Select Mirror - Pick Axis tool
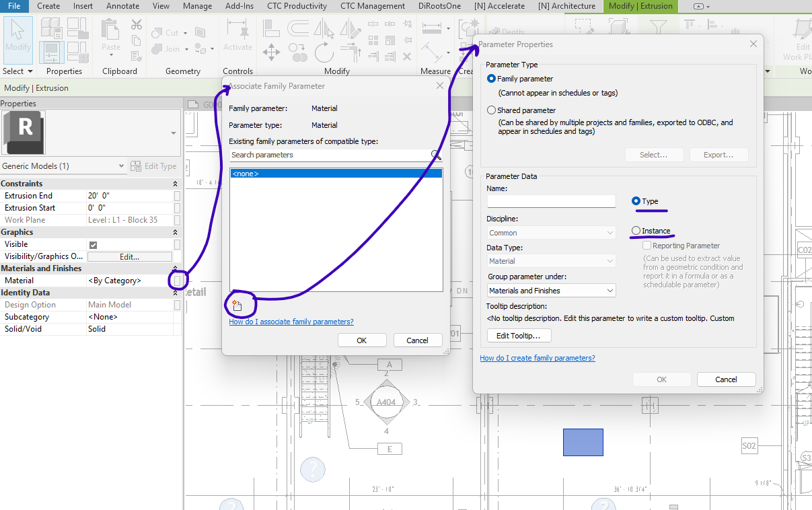812x510 pixels. click(x=324, y=28)
